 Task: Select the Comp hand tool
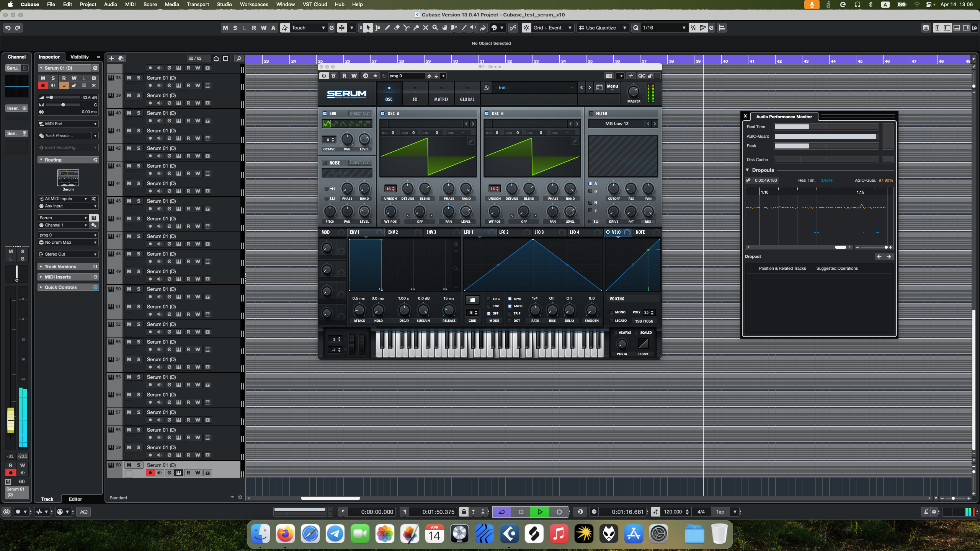(x=444, y=28)
